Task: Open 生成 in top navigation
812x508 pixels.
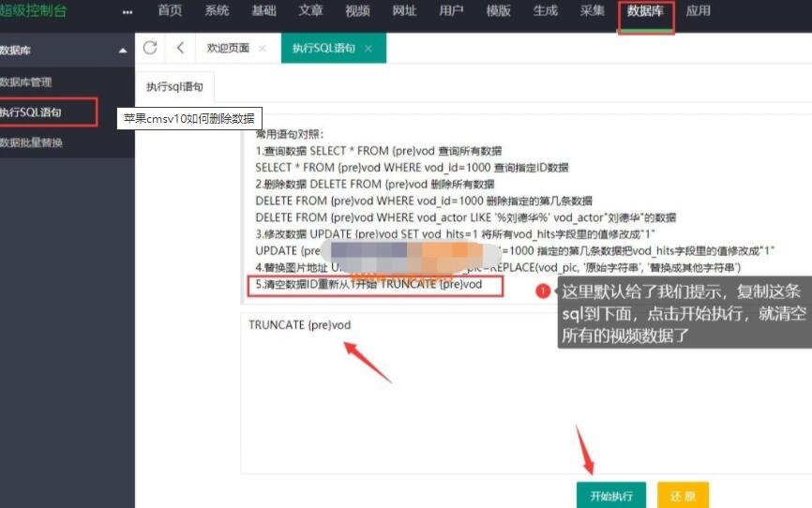Action: 546,10
